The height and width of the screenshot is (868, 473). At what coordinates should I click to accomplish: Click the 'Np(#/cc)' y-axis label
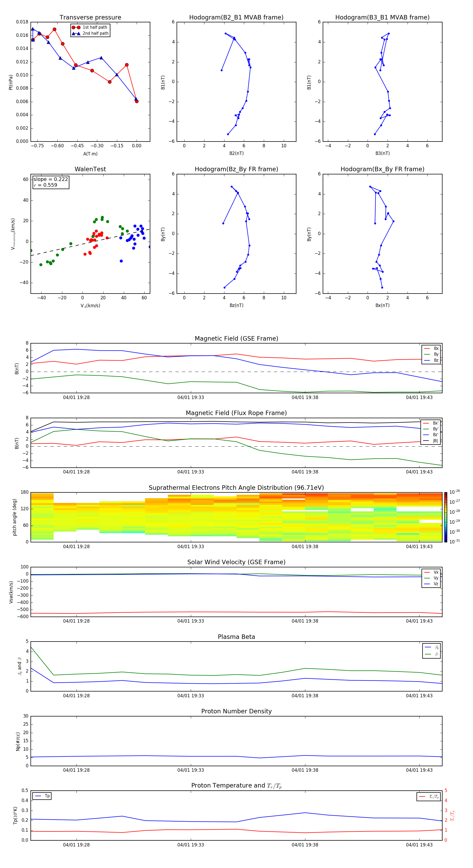18,741
